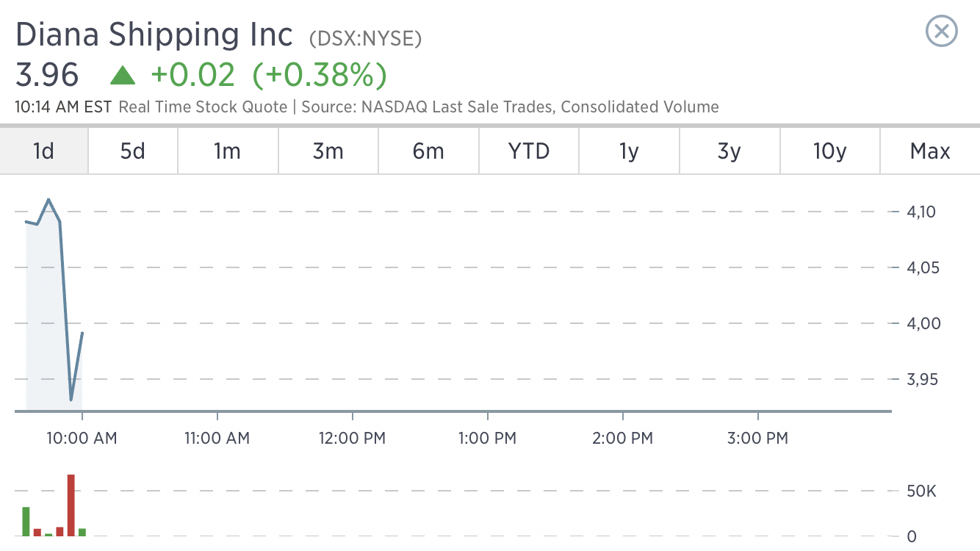Switch chart to YTD view

pyautogui.click(x=529, y=151)
